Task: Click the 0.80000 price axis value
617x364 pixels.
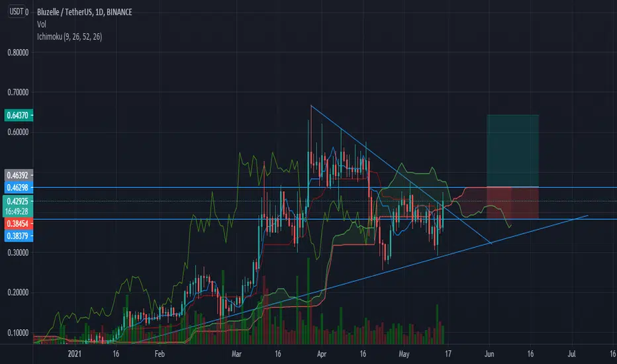Action: click(18, 53)
